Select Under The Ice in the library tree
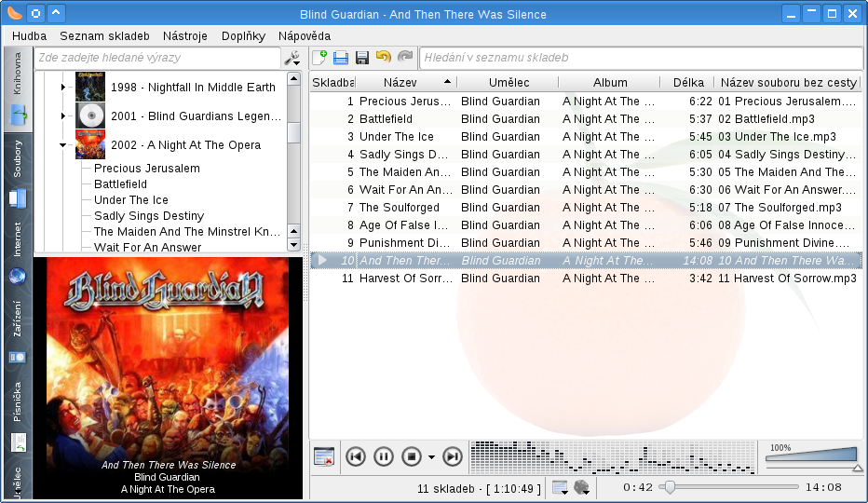 130,200
